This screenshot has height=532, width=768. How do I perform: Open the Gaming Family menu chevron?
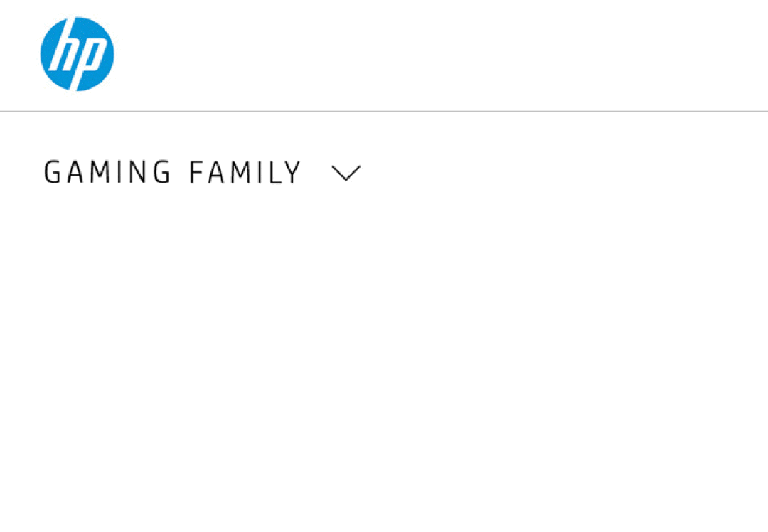pos(346,173)
